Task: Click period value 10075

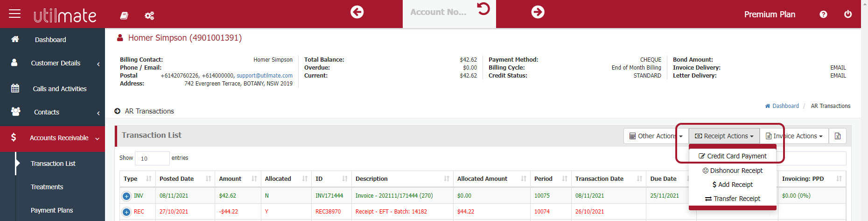Action: (542, 196)
